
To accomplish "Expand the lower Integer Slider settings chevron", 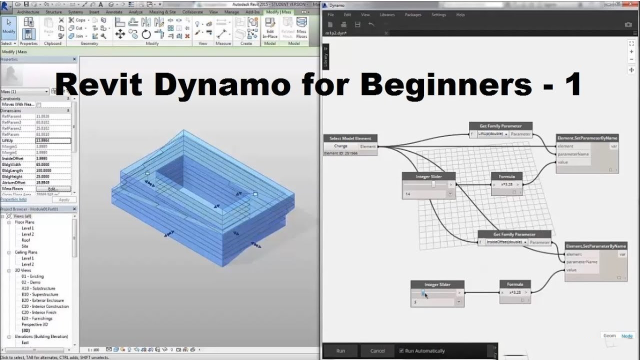I will click(459, 302).
